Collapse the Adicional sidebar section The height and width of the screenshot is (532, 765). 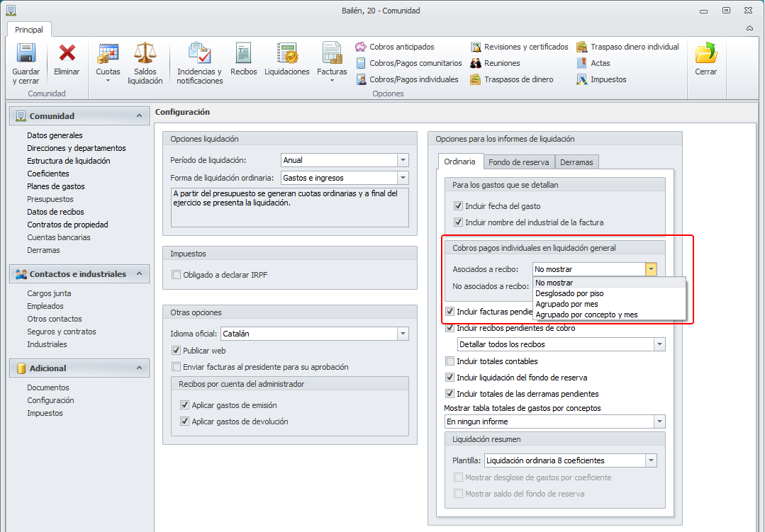pos(139,368)
